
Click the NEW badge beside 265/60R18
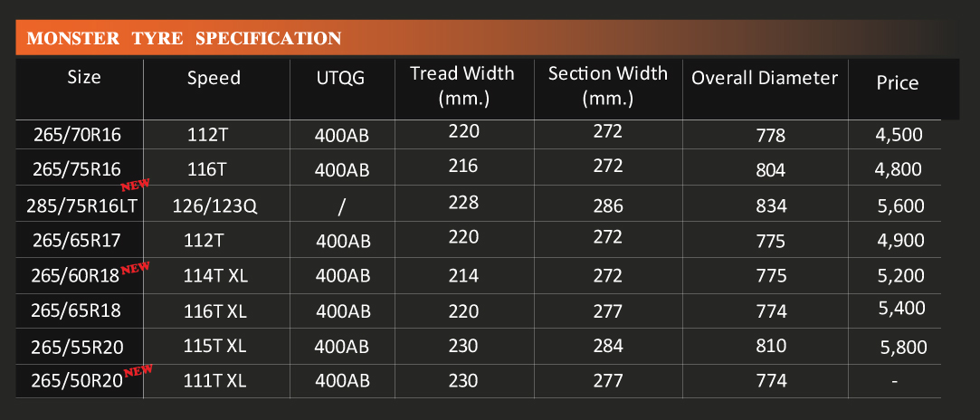coord(134,268)
